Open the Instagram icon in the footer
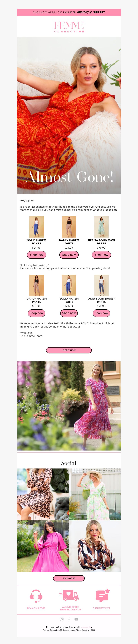 click(62, 619)
